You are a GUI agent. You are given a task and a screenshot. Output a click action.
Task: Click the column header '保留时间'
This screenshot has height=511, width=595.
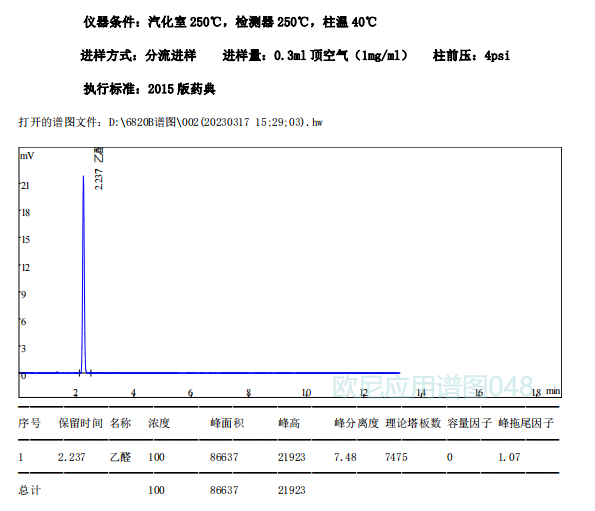[x=80, y=423]
